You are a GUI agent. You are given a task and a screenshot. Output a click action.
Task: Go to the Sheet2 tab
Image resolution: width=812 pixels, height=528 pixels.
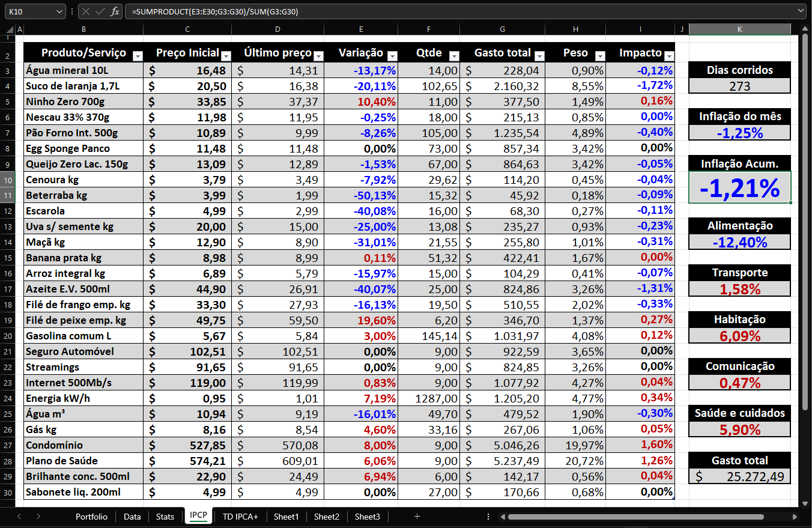click(327, 517)
